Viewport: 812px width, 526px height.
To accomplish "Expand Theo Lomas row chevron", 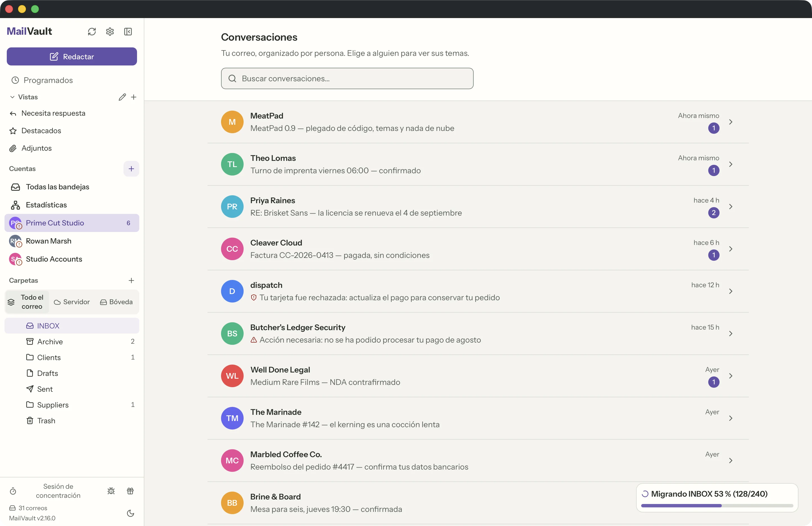I will tap(731, 164).
